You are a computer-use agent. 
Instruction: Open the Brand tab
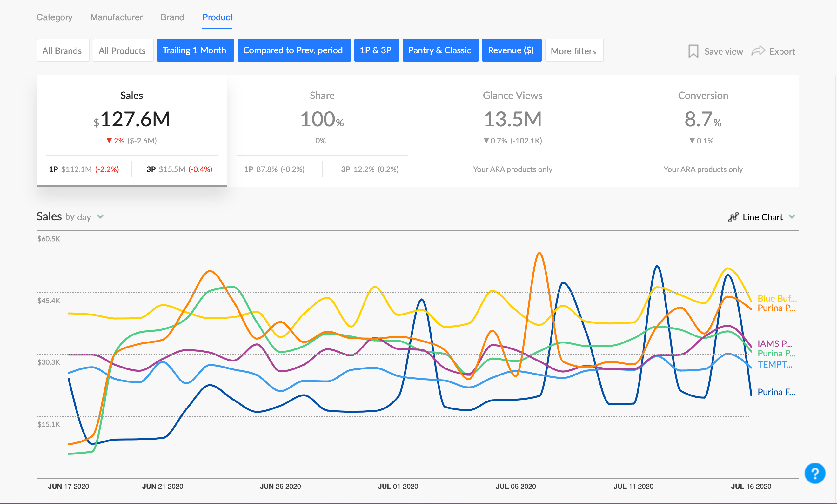click(172, 17)
